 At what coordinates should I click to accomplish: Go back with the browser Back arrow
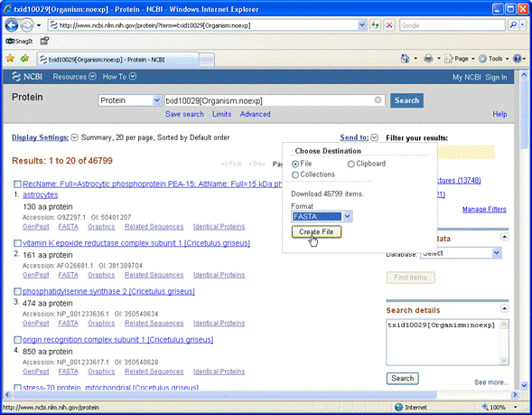(x=11, y=25)
